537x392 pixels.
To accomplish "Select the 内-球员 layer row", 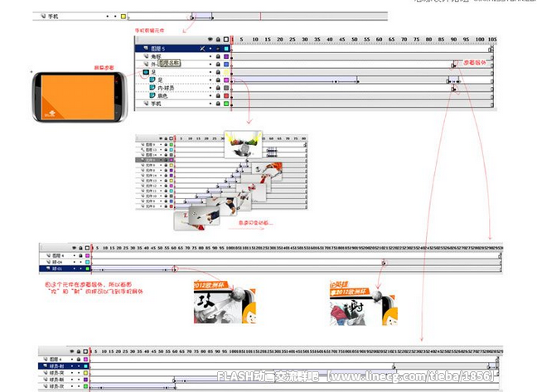I will pyautogui.click(x=182, y=88).
